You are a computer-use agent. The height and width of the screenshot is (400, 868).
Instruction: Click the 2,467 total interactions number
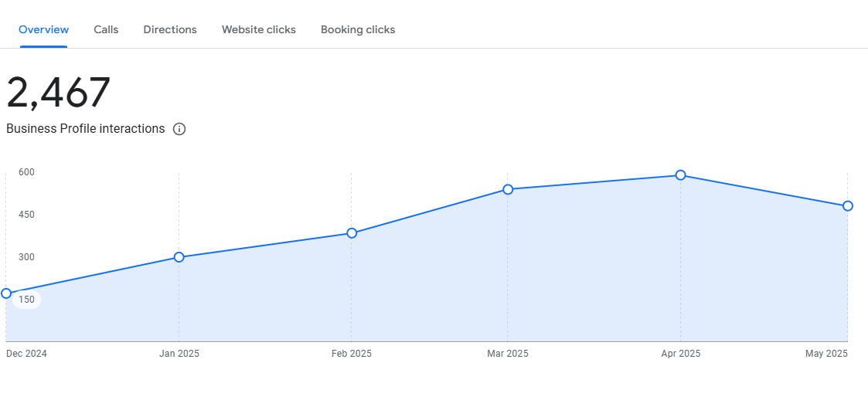(59, 93)
